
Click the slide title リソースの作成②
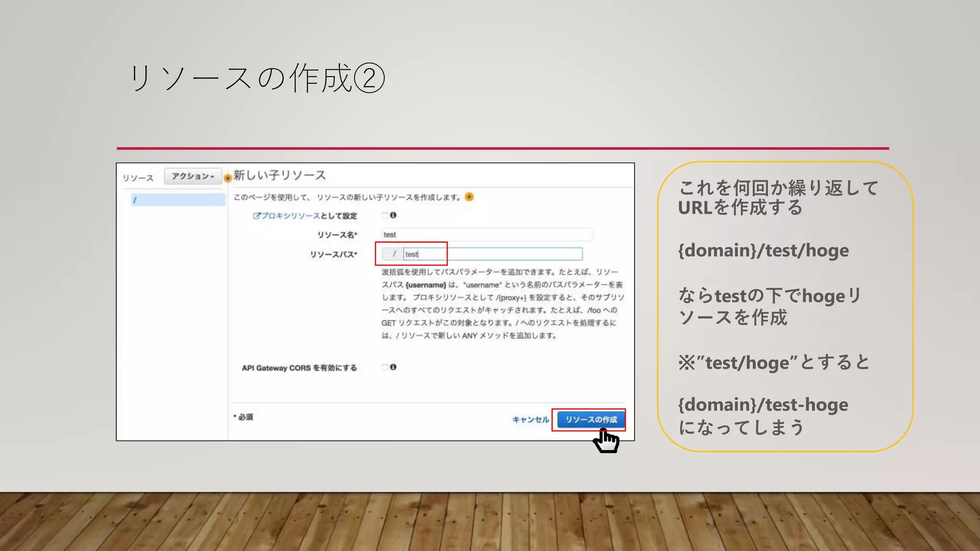(257, 78)
